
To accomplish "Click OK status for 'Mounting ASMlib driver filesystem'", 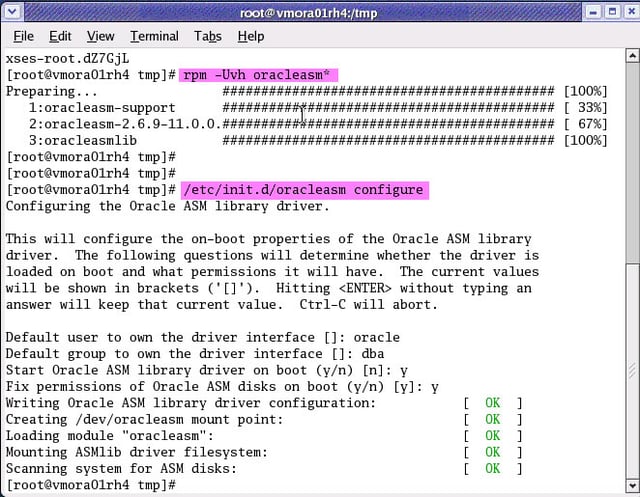I will [492, 452].
